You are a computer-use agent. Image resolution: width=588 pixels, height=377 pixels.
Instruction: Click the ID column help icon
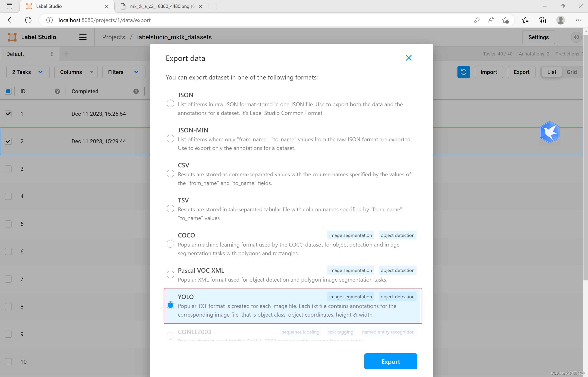[57, 91]
